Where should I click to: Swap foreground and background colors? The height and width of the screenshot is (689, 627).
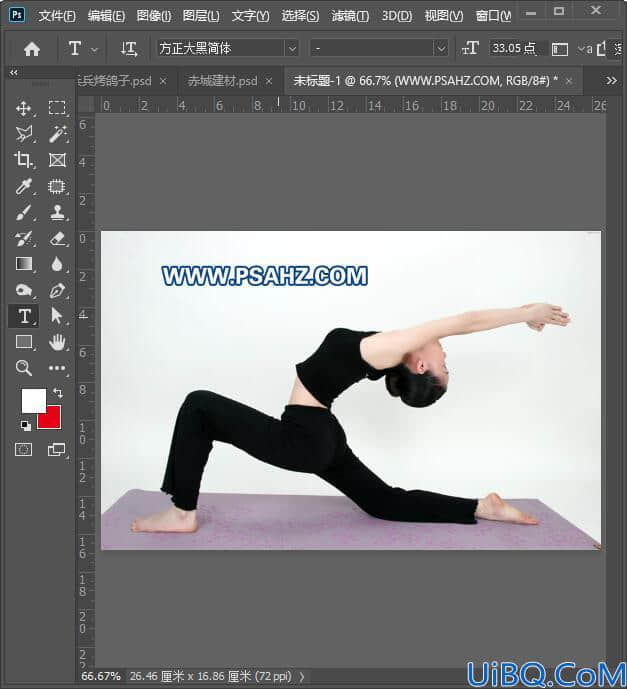58,392
